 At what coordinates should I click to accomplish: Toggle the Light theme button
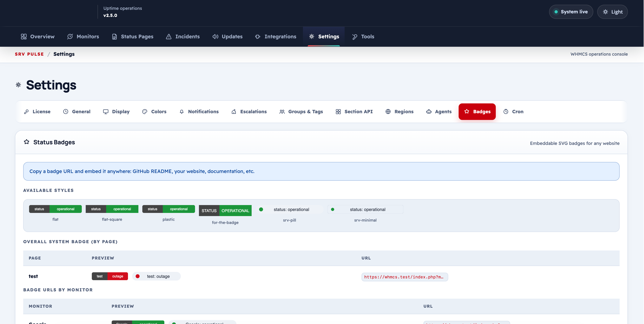tap(612, 12)
